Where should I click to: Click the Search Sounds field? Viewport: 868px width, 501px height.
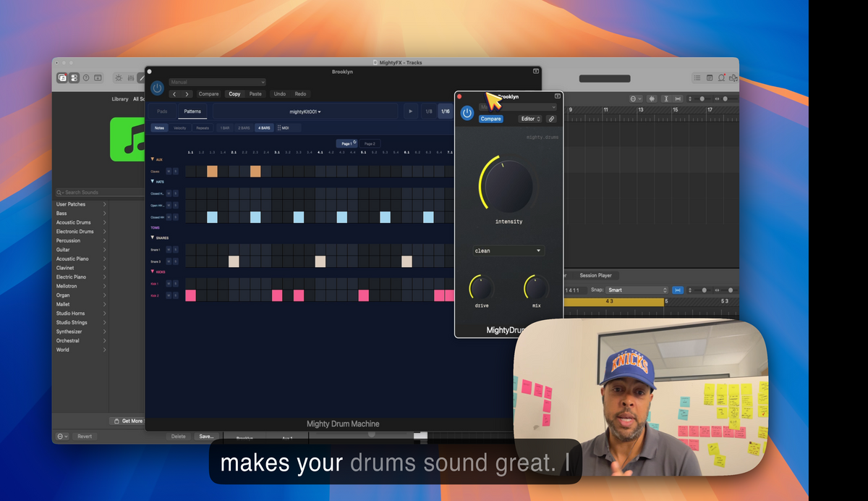pyautogui.click(x=100, y=193)
